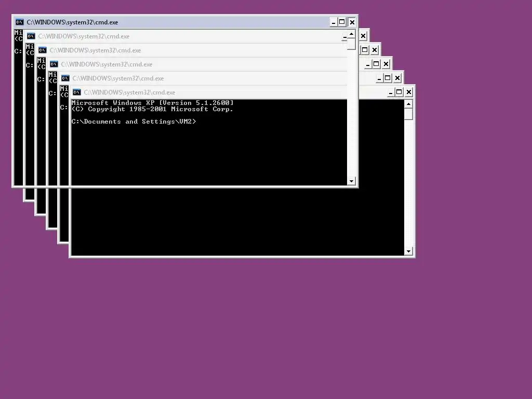This screenshot has height=399, width=532.
Task: Open the system menu icon of the active cmd window
Action: [x=20, y=22]
